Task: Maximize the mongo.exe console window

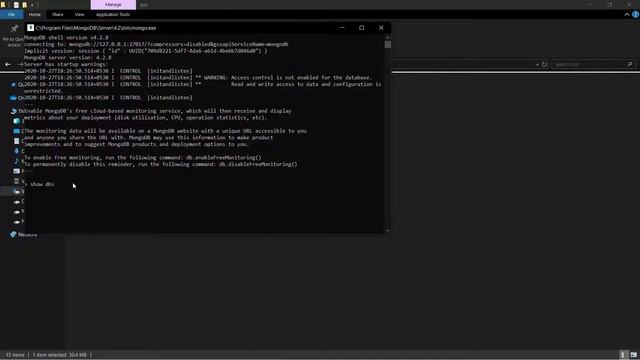Action: (x=362, y=28)
